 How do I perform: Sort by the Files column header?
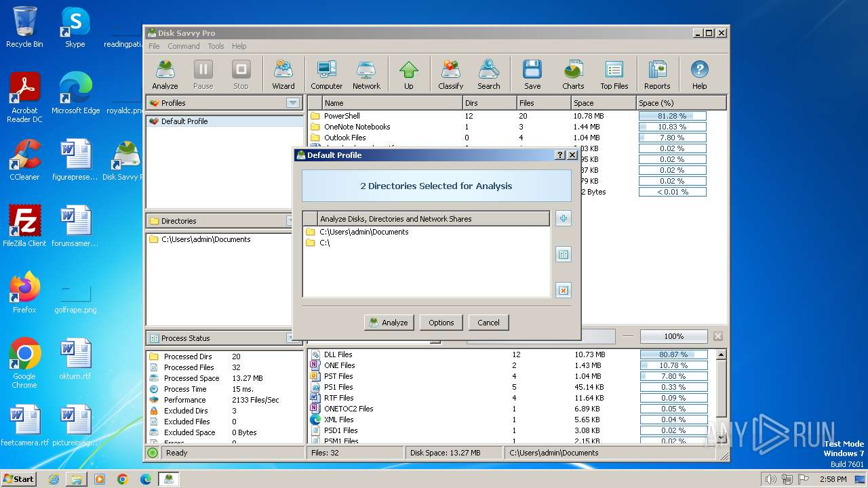[544, 103]
